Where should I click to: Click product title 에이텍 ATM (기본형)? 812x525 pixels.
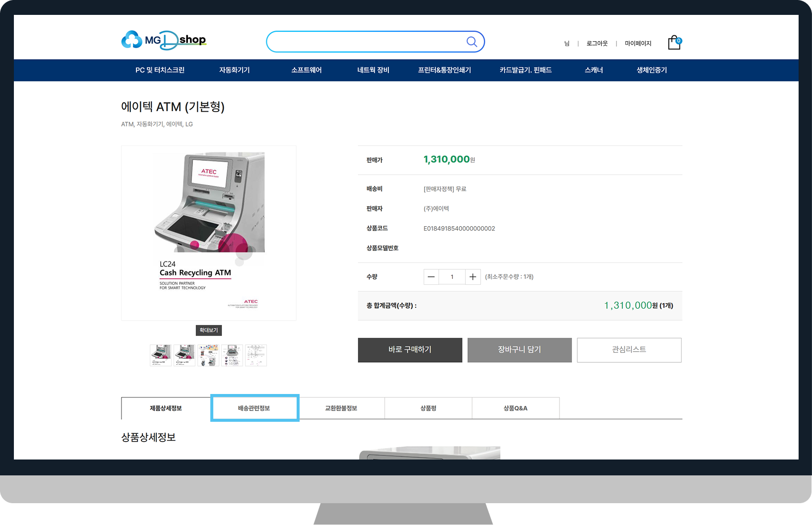173,107
